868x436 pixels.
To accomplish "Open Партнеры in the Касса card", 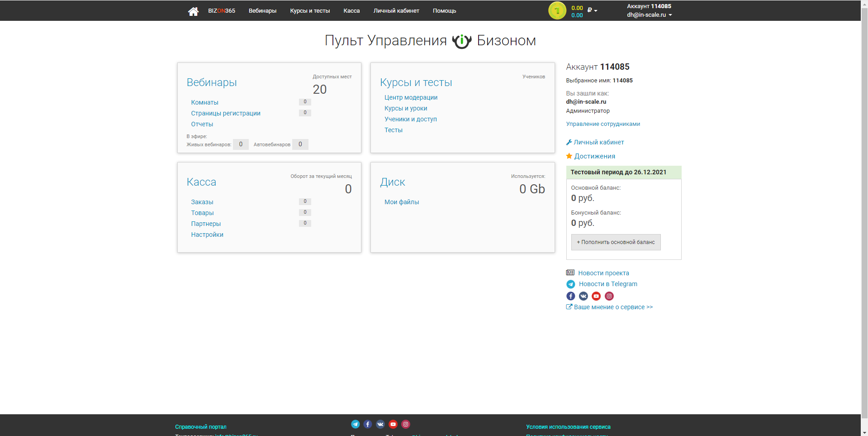I will 206,224.
